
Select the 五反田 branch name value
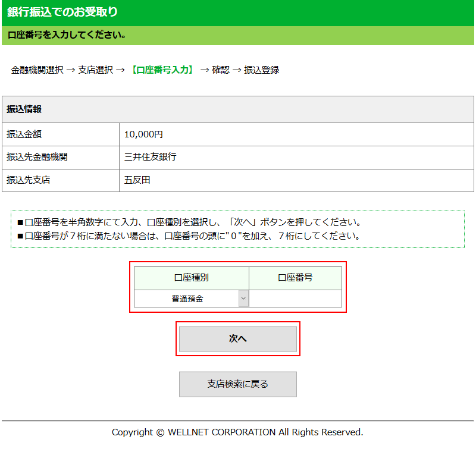pyautogui.click(x=137, y=180)
